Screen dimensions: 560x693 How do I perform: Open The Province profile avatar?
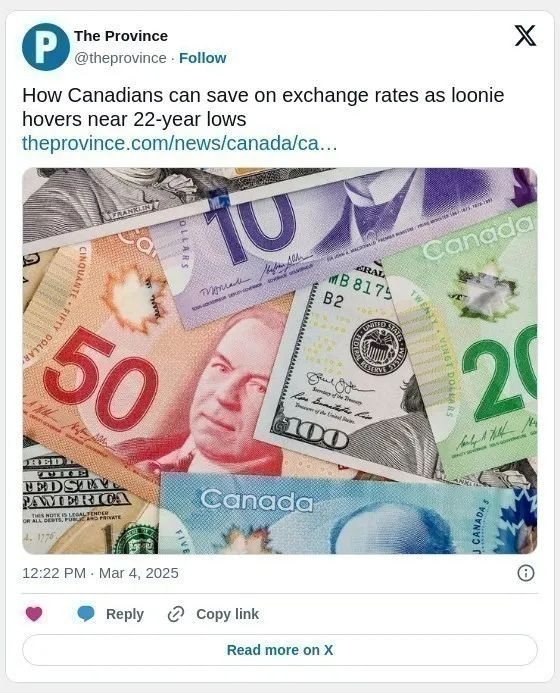click(x=46, y=47)
